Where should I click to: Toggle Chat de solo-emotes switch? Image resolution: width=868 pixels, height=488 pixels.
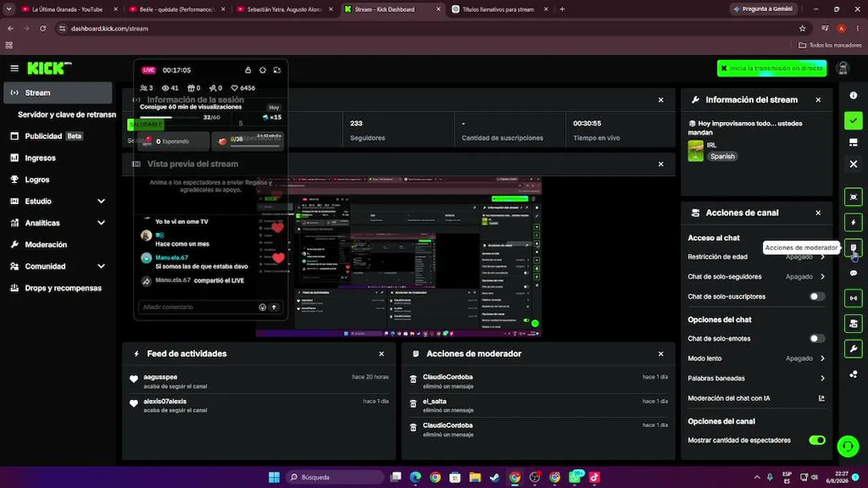[817, 339]
